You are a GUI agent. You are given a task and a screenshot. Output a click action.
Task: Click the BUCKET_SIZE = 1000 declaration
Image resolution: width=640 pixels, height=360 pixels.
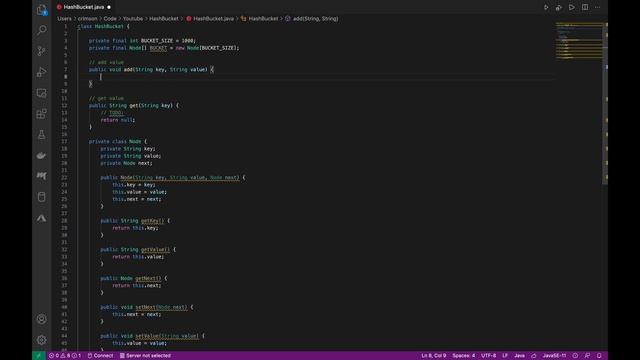coord(168,41)
